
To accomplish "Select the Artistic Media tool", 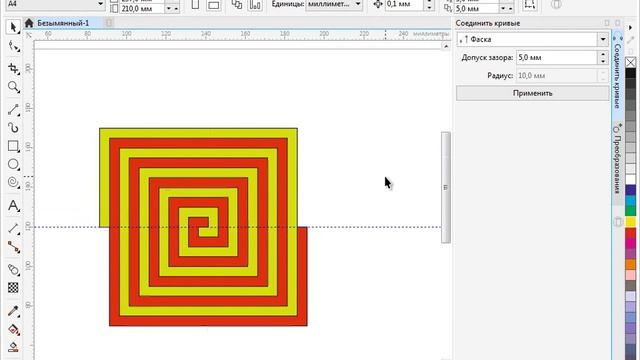I will click(x=13, y=128).
